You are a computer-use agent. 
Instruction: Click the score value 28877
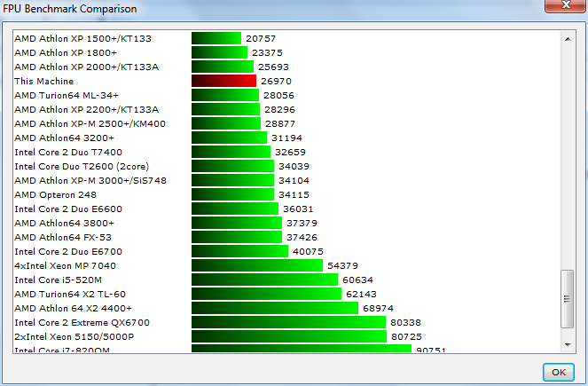(280, 124)
